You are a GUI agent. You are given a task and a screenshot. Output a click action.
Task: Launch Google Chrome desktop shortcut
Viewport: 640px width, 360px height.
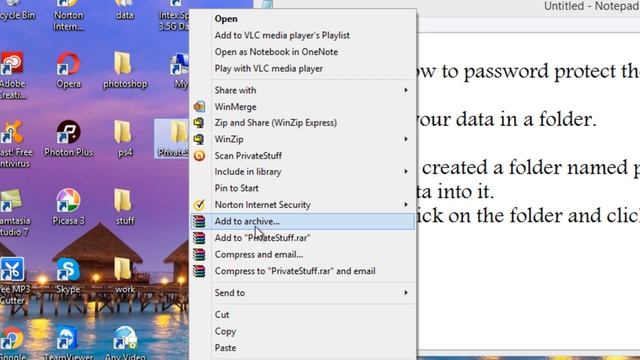tap(12, 342)
